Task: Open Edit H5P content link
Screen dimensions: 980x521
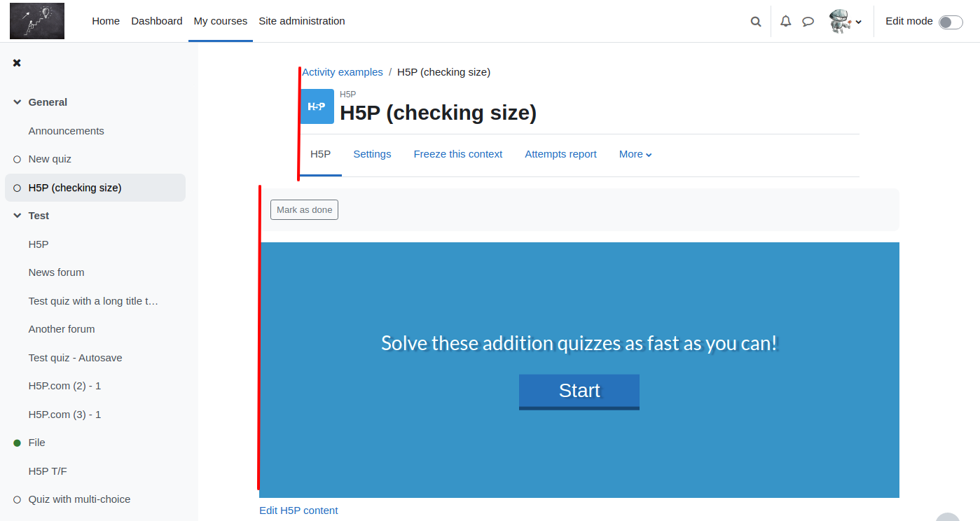Action: [298, 510]
